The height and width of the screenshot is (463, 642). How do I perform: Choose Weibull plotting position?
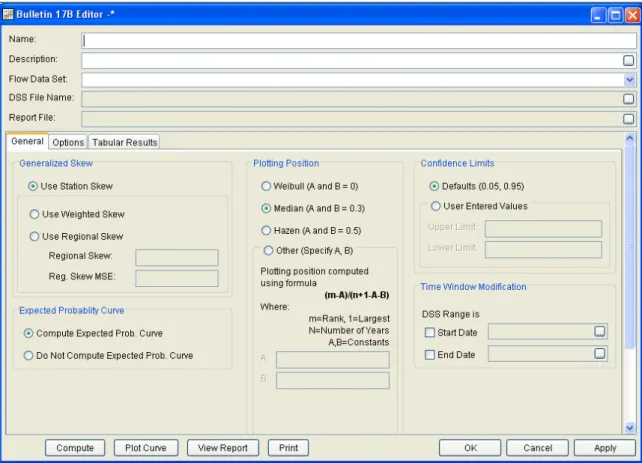(x=310, y=186)
